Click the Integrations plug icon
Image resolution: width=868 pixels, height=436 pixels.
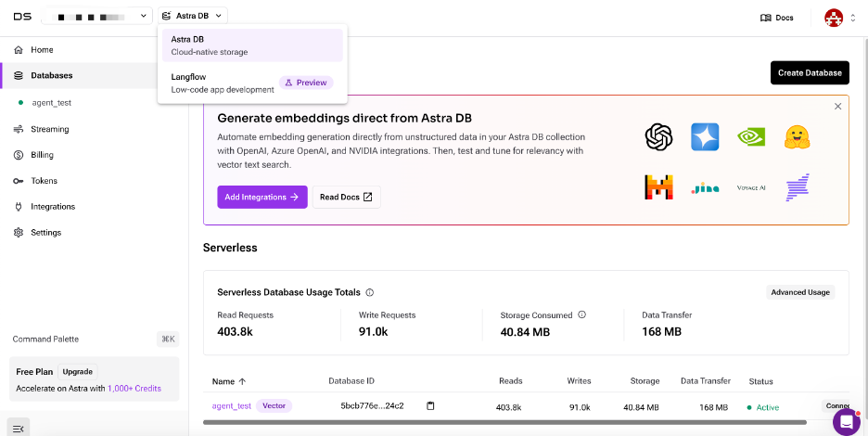[19, 207]
